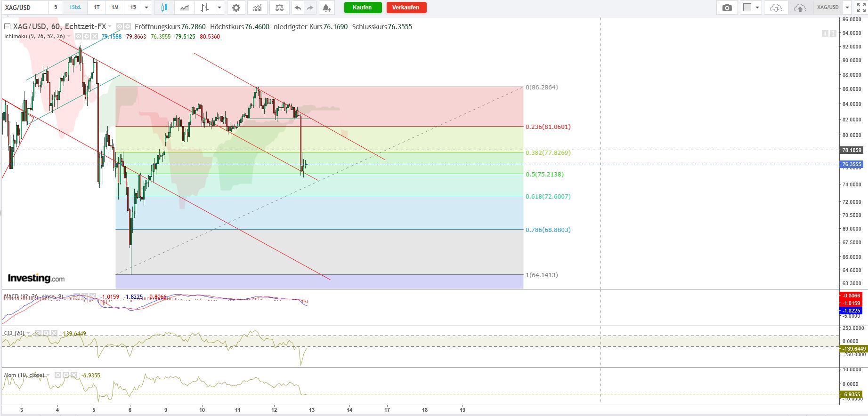Hide the CCI (20) indicator

pyautogui.click(x=39, y=333)
